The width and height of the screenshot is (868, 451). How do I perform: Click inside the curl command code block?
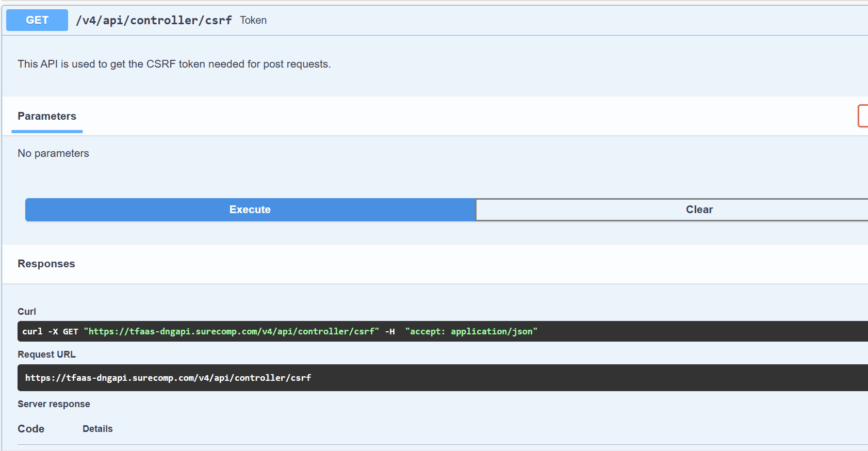pyautogui.click(x=443, y=331)
